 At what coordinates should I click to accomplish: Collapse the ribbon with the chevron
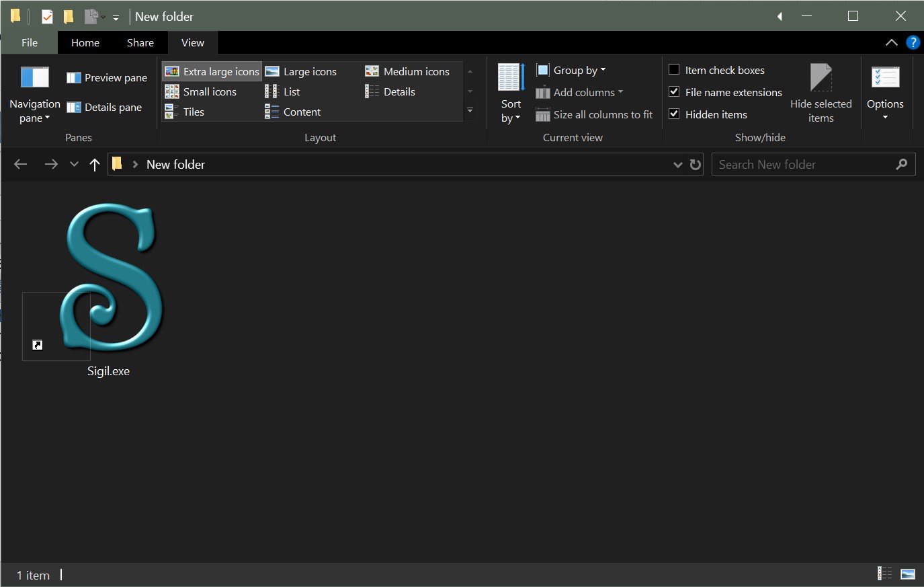coord(891,42)
